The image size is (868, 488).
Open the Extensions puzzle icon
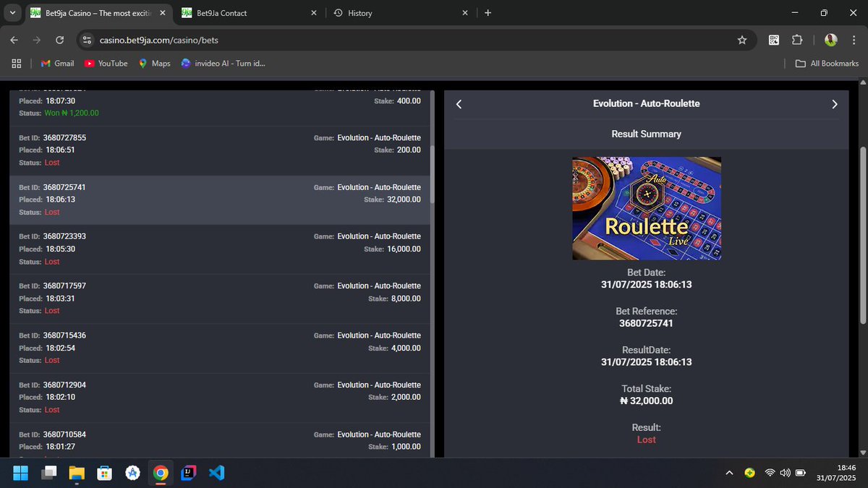point(797,40)
